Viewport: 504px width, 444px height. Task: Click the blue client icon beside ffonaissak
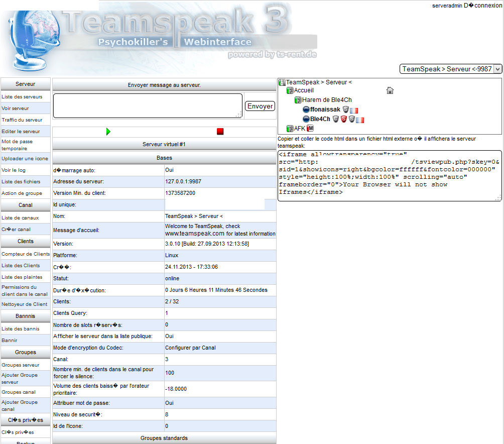pyautogui.click(x=306, y=109)
